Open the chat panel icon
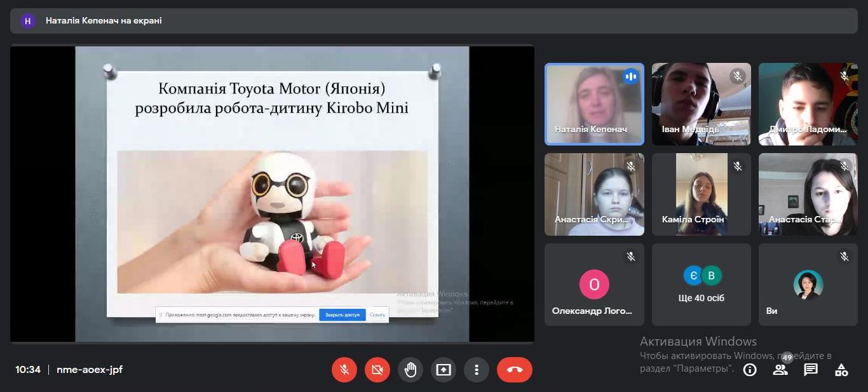Viewport: 868px width, 392px height. pos(811,370)
